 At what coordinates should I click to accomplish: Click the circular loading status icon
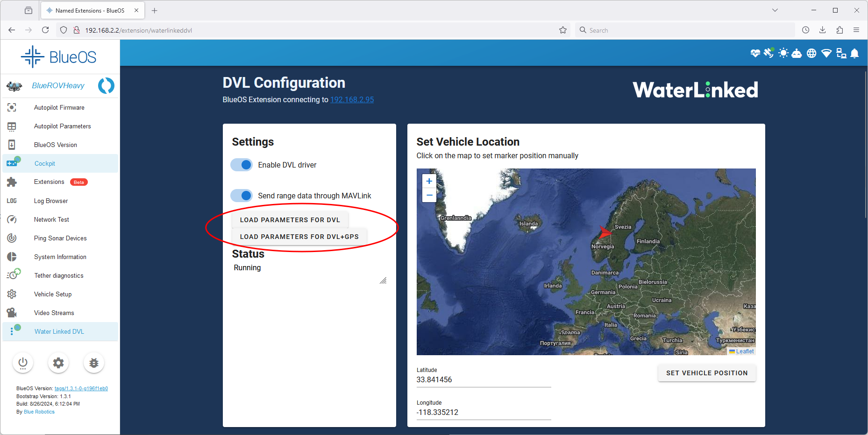coord(107,86)
